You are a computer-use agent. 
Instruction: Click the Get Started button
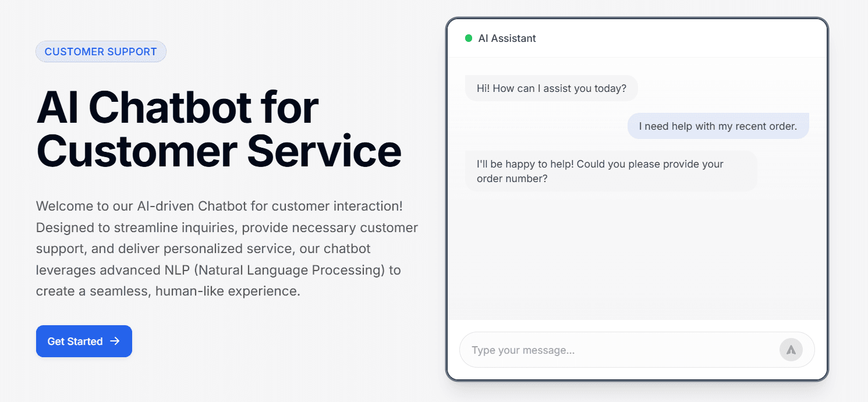(x=84, y=341)
